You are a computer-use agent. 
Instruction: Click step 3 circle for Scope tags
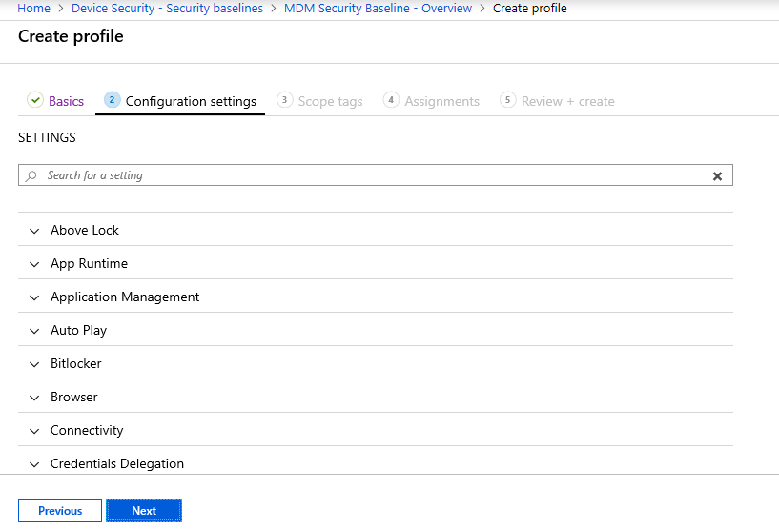[284, 100]
